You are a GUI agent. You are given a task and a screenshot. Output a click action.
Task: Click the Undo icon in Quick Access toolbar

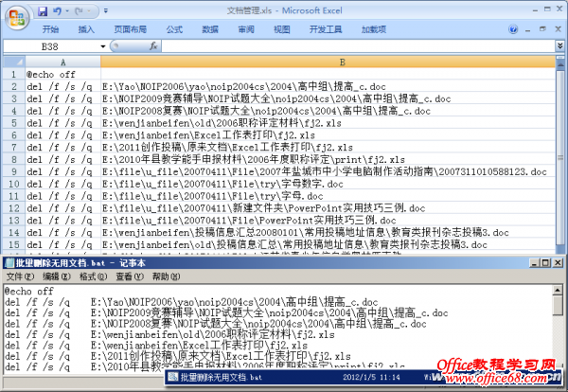57,11
